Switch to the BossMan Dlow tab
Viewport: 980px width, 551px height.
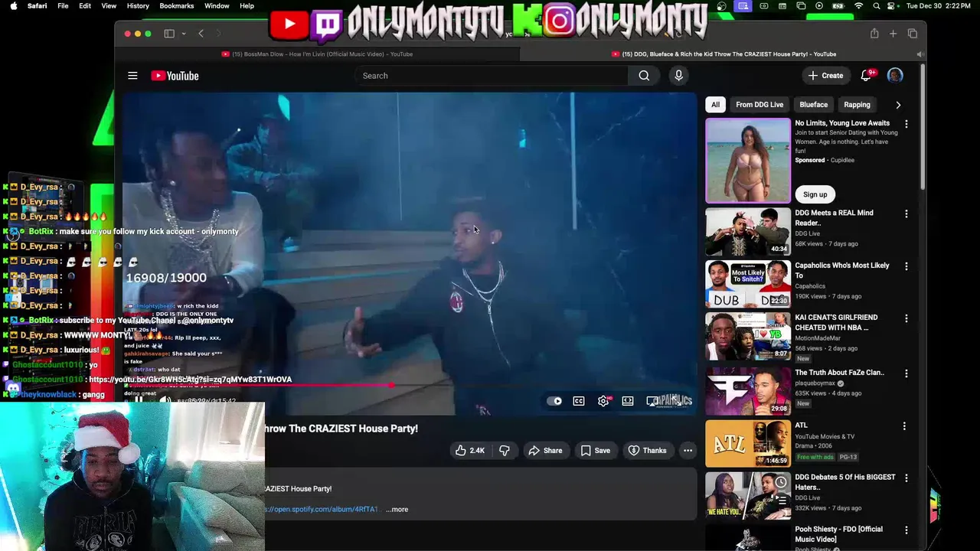[x=317, y=54]
